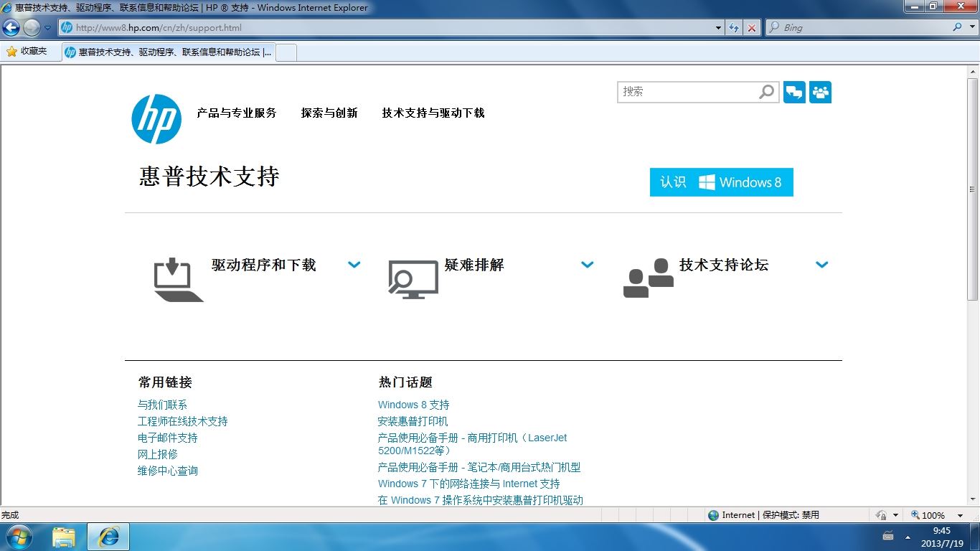Screen dimensions: 980x551
Task: Open the status bar security dropdown arrow
Action: 895,515
